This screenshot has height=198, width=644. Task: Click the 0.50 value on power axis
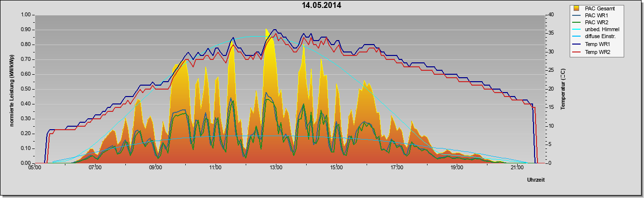(x=25, y=89)
